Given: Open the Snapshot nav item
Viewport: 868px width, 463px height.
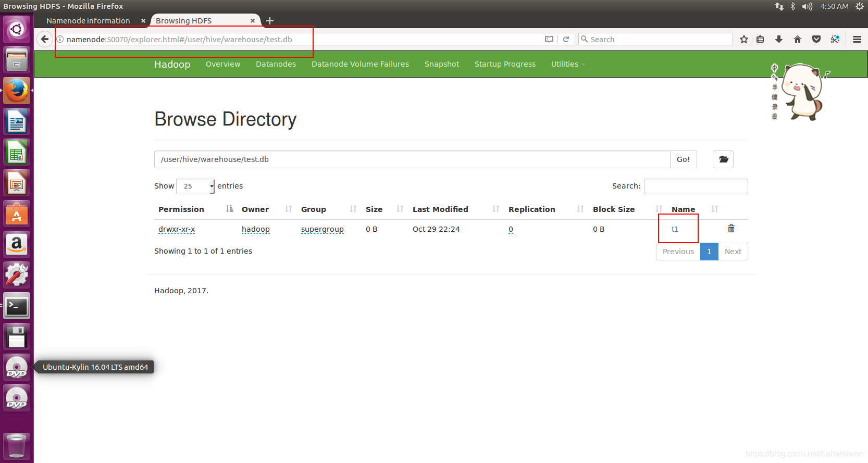Looking at the screenshot, I should [x=442, y=64].
